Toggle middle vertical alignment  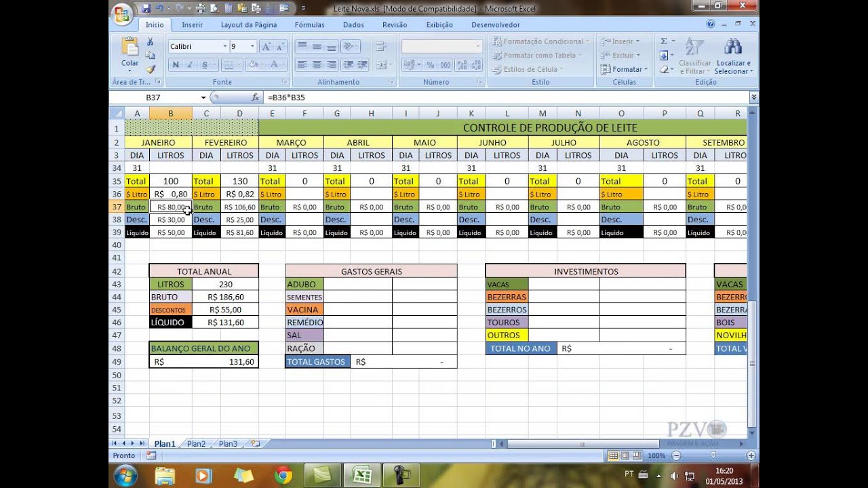coord(317,47)
